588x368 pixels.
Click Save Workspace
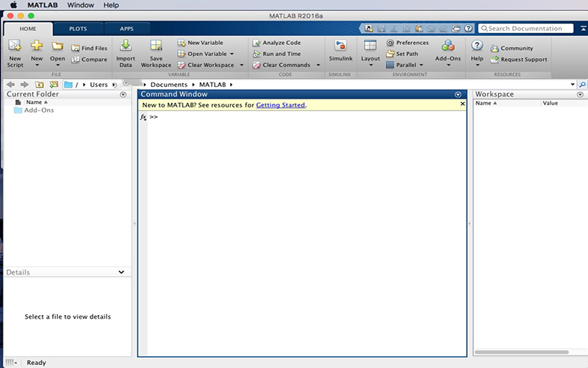[156, 53]
